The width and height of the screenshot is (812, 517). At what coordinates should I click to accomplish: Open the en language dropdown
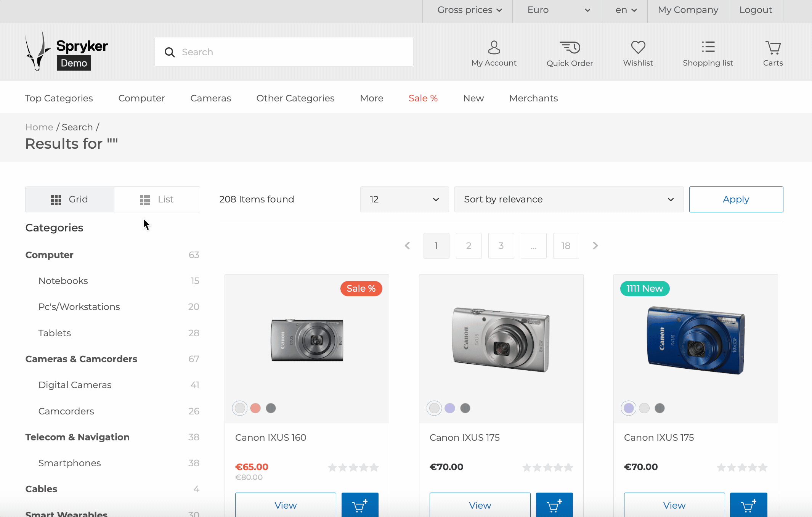626,10
